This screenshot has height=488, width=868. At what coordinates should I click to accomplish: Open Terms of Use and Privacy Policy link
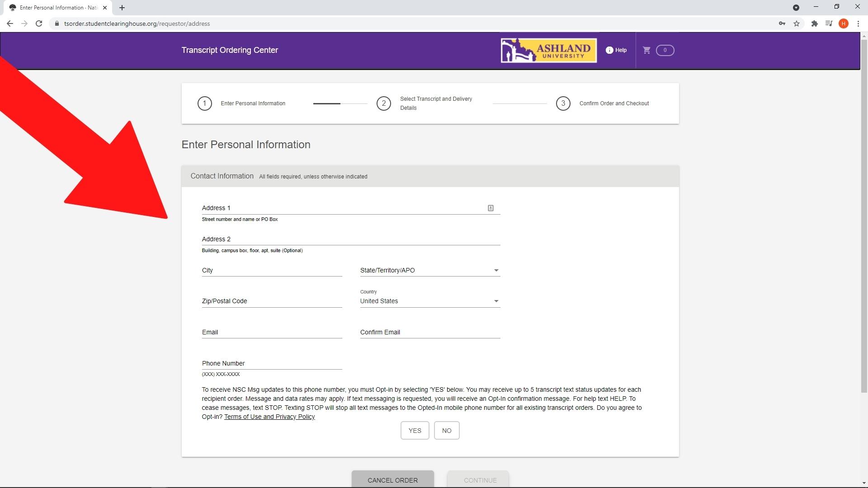click(269, 417)
